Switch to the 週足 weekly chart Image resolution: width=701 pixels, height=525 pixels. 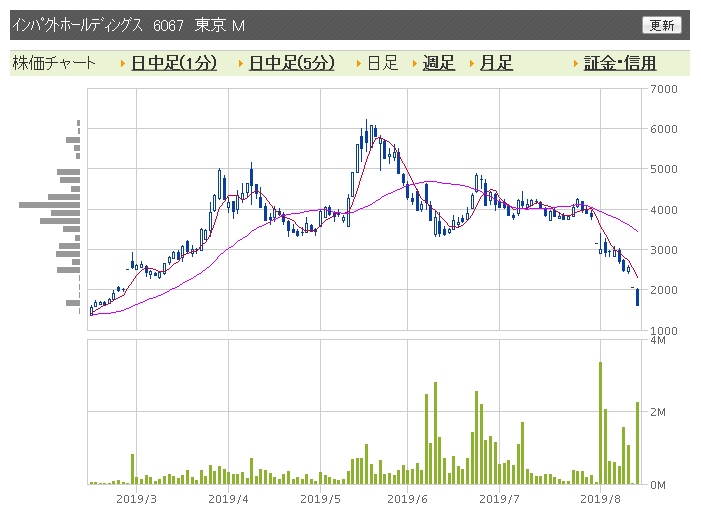pyautogui.click(x=439, y=63)
